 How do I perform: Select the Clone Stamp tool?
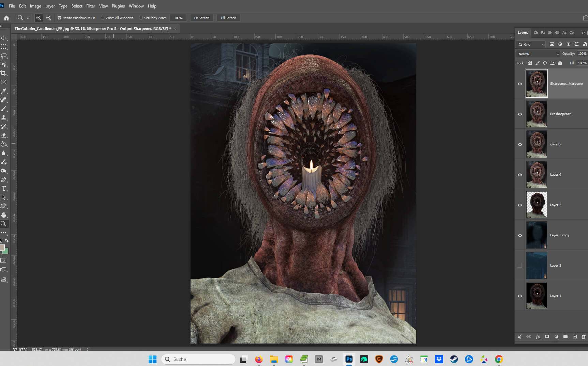[4, 117]
